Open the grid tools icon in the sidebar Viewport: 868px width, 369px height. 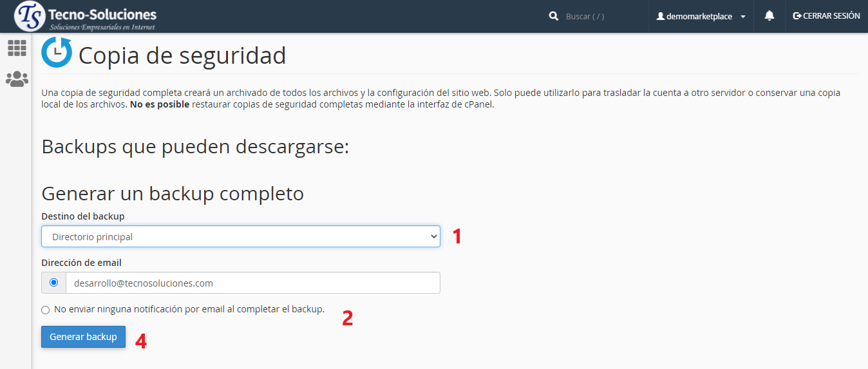point(17,48)
